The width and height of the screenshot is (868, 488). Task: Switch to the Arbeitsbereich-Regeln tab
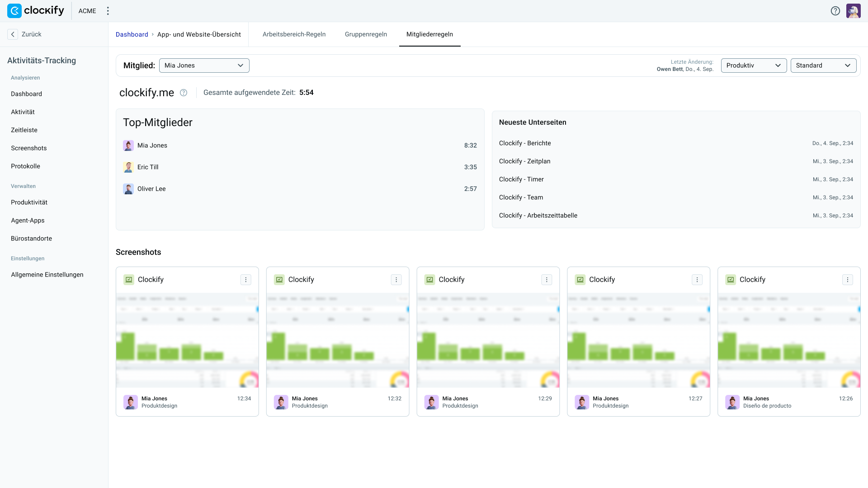(x=294, y=34)
